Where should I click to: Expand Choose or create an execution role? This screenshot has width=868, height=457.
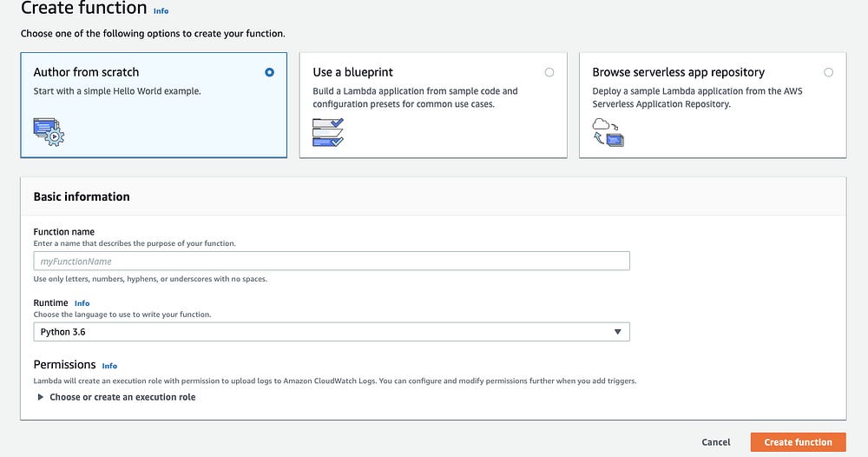point(122,397)
